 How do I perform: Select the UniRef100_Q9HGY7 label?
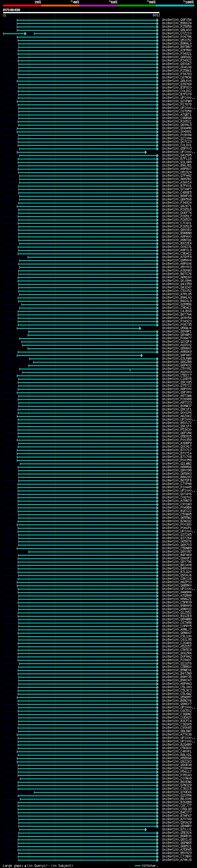(x=176, y=704)
